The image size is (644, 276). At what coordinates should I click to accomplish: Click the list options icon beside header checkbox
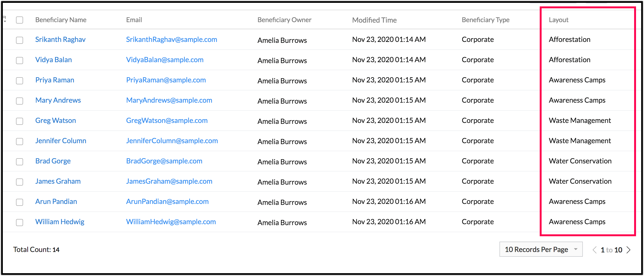pos(4,19)
